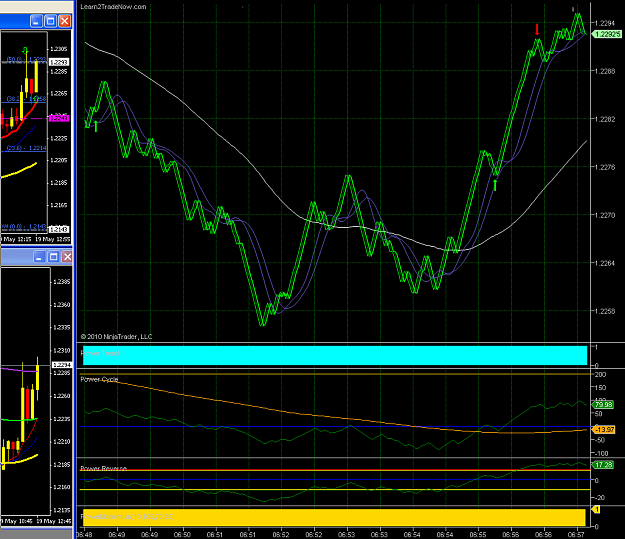625x539 pixels.
Task: Select the magenta 1.2243 price tag
Action: (59, 118)
